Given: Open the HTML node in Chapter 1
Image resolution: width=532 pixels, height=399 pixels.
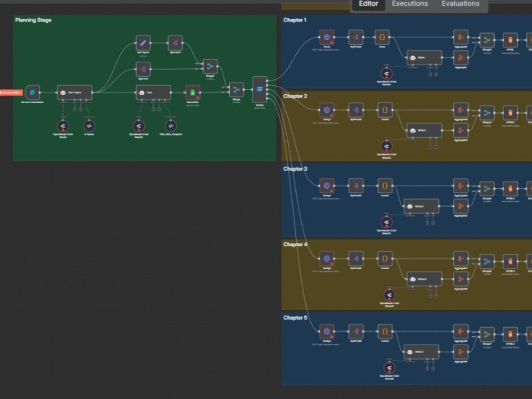Looking at the screenshot, I should pos(510,40).
